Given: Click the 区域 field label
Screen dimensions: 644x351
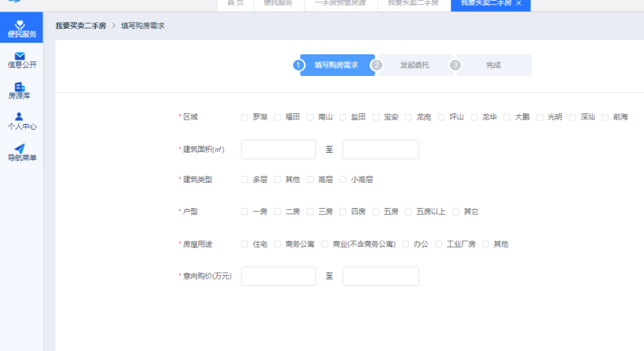Looking at the screenshot, I should [x=190, y=117].
